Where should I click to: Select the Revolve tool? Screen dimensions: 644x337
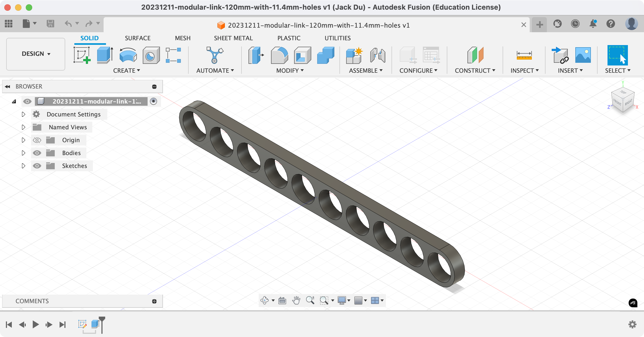128,55
